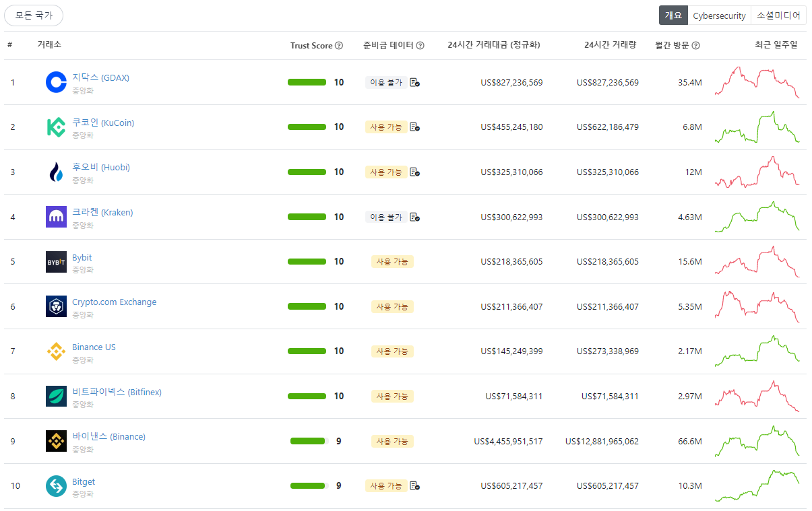Click 이용 불가 badge in GDAX row
Viewport: 812px width, 511px height.
[x=386, y=82]
